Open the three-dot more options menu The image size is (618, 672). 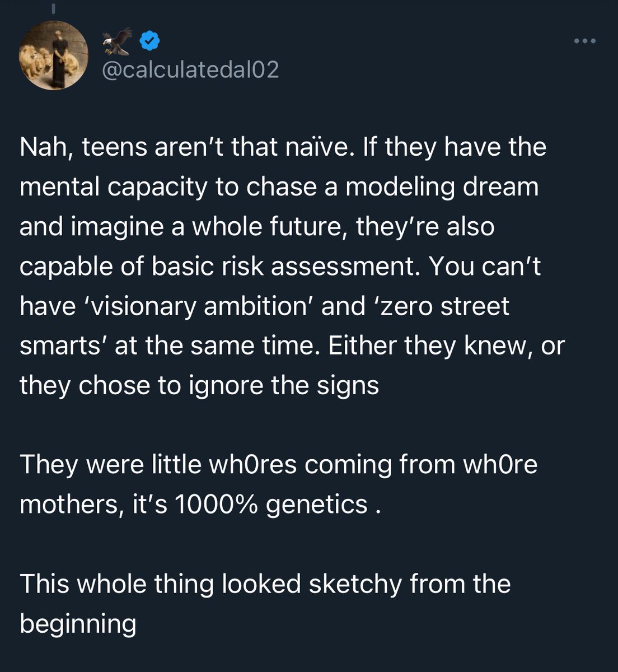pyautogui.click(x=586, y=41)
